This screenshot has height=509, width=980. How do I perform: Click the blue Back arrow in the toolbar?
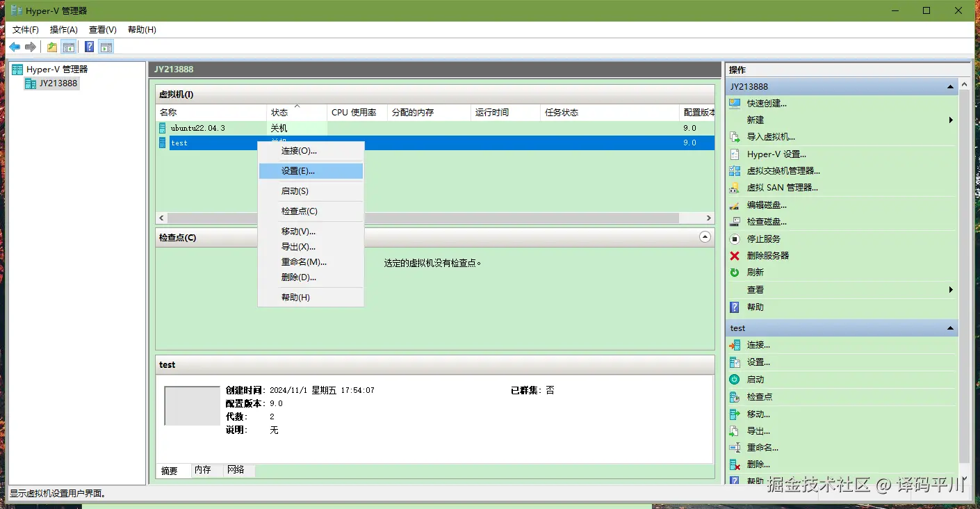[x=15, y=47]
